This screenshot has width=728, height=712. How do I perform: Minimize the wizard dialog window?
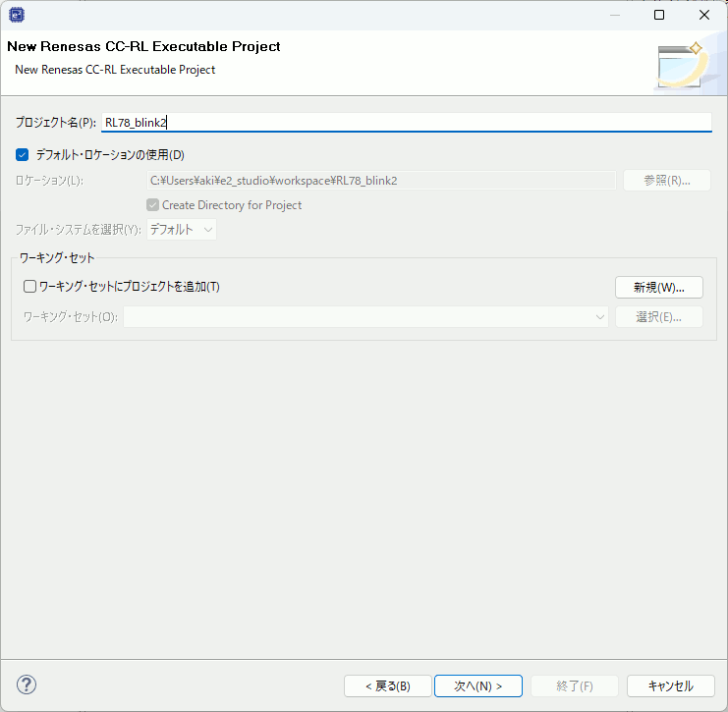coord(615,15)
